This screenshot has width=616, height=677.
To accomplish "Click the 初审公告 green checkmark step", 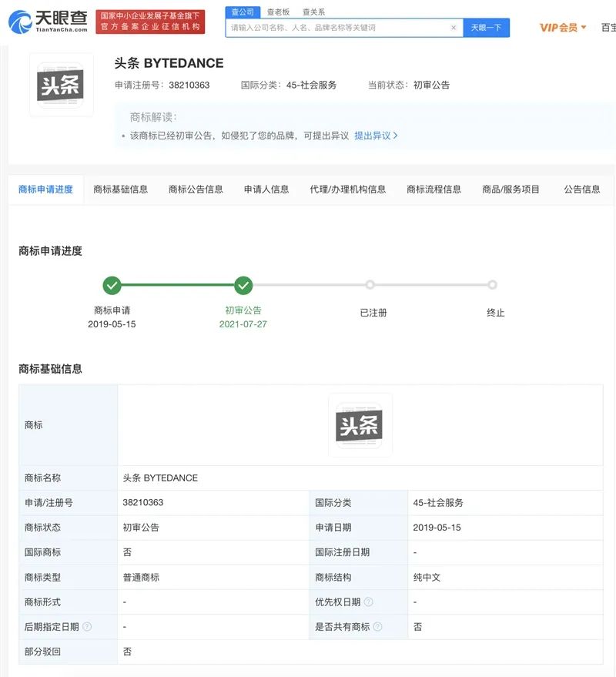I will [243, 285].
